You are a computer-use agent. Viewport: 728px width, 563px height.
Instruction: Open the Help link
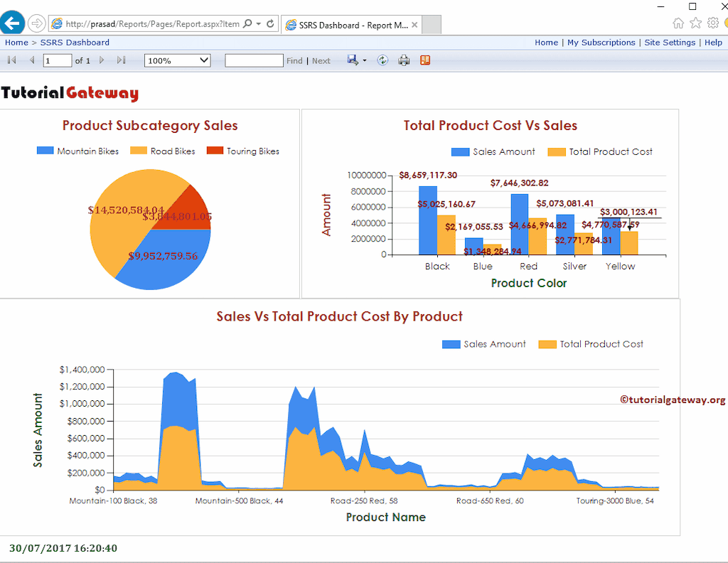712,43
